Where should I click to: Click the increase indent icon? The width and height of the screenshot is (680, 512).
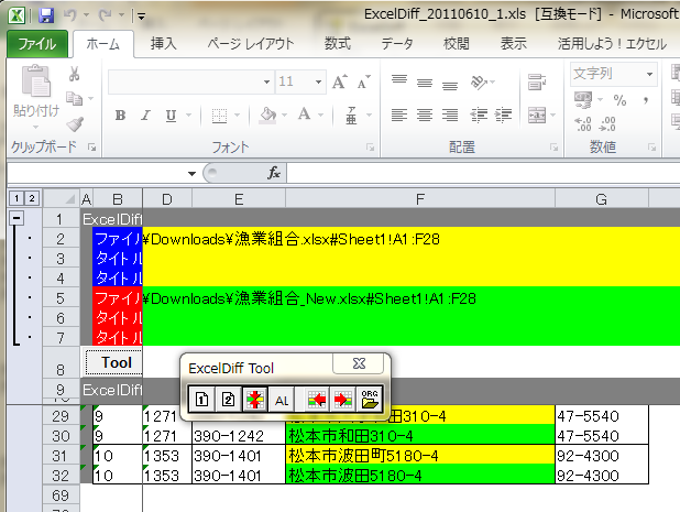click(x=503, y=115)
